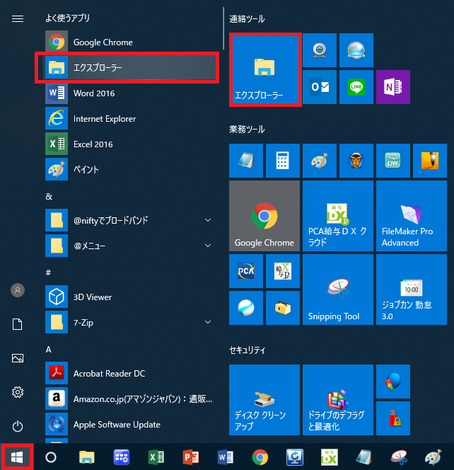Open Word from the taskbar
This screenshot has width=454, height=470.
pyautogui.click(x=225, y=457)
